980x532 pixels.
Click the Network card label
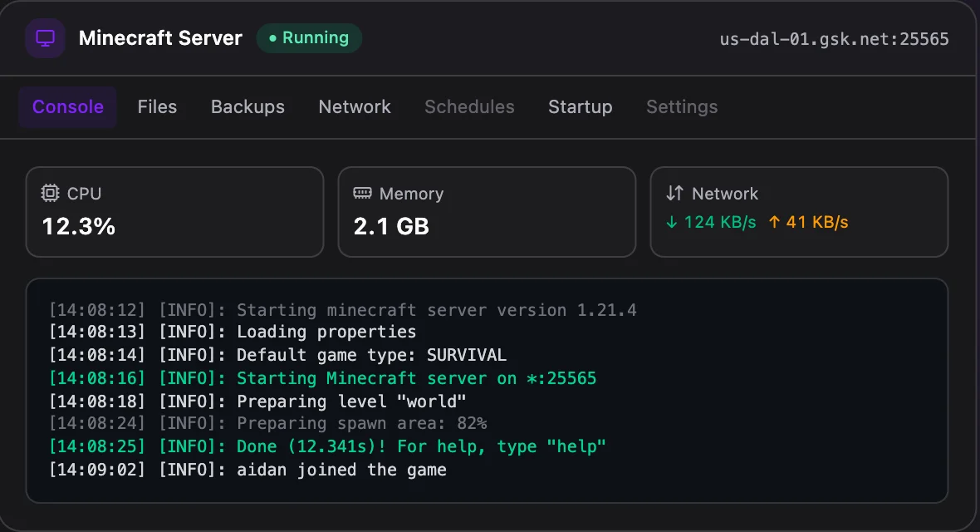(x=725, y=194)
